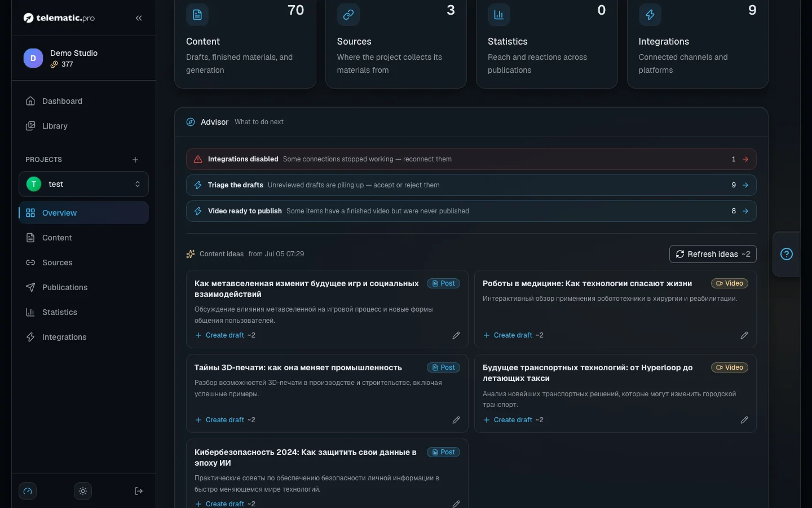Go to Content in the sidebar
812x508 pixels.
(x=83, y=238)
